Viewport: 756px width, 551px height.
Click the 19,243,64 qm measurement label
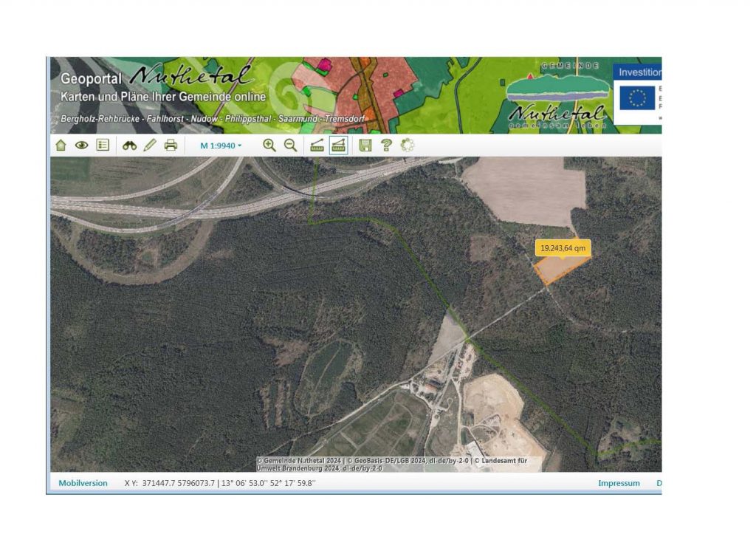(x=563, y=248)
